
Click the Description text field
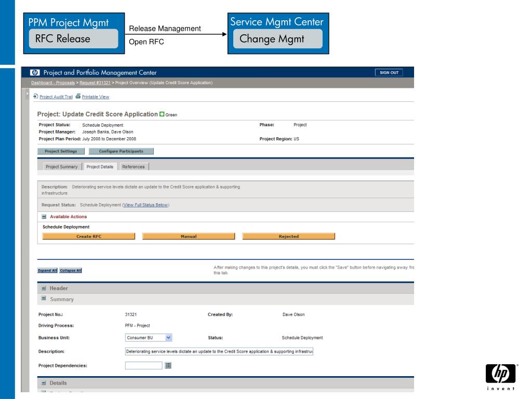pyautogui.click(x=219, y=352)
